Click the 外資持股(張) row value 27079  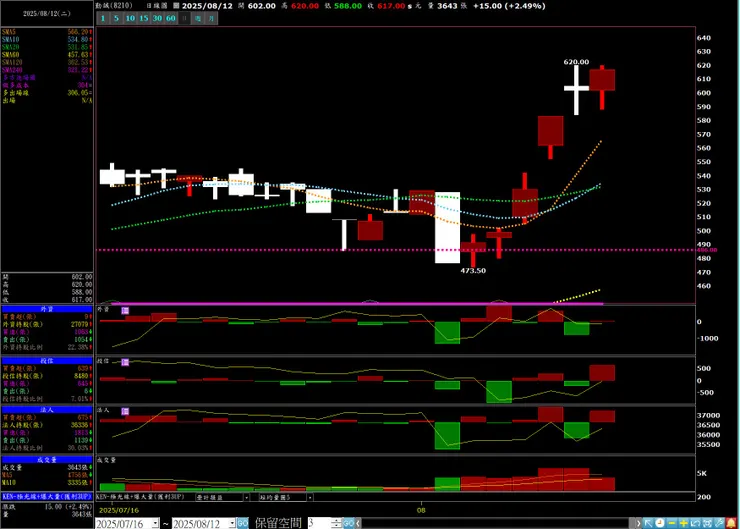79,324
